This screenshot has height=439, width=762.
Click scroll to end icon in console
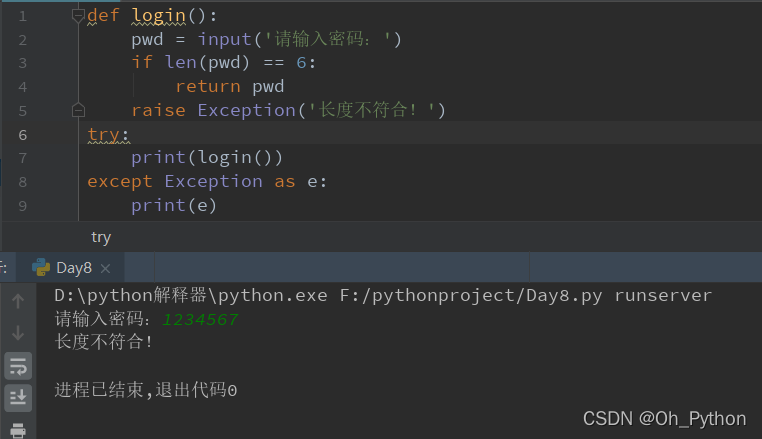[18, 398]
